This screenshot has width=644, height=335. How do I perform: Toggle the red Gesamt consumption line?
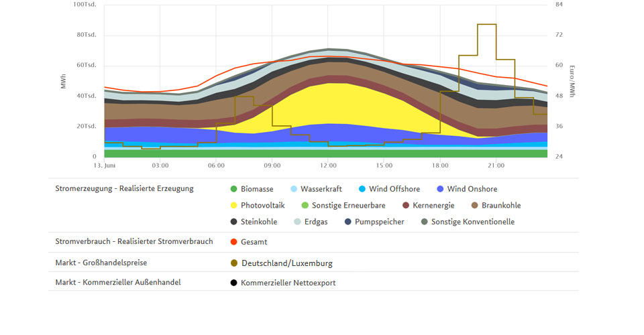[233, 242]
